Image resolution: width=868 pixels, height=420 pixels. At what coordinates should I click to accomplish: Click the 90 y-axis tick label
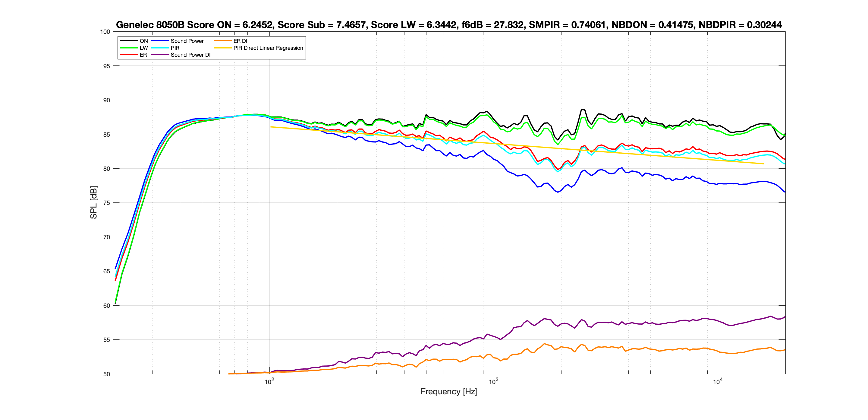coord(106,100)
